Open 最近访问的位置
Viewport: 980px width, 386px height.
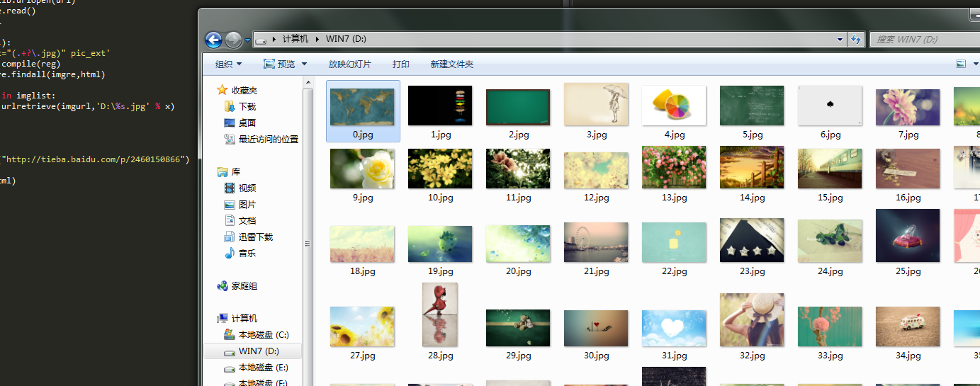click(261, 139)
